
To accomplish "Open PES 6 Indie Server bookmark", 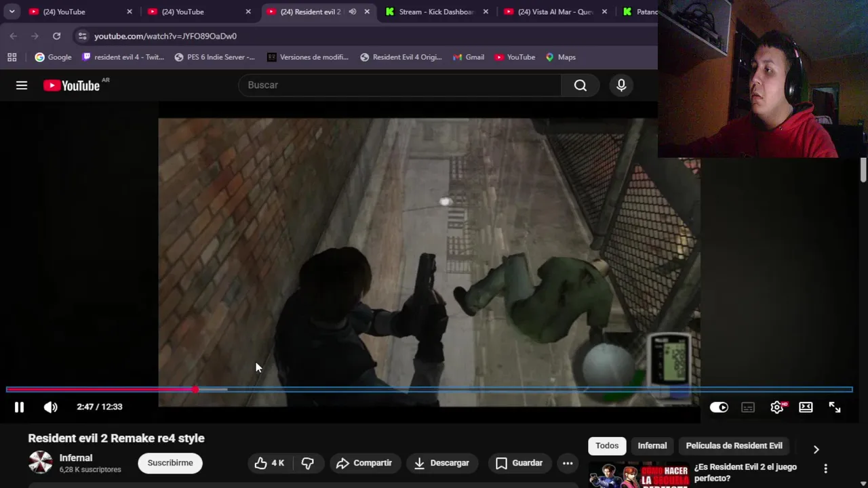I will pyautogui.click(x=214, y=57).
